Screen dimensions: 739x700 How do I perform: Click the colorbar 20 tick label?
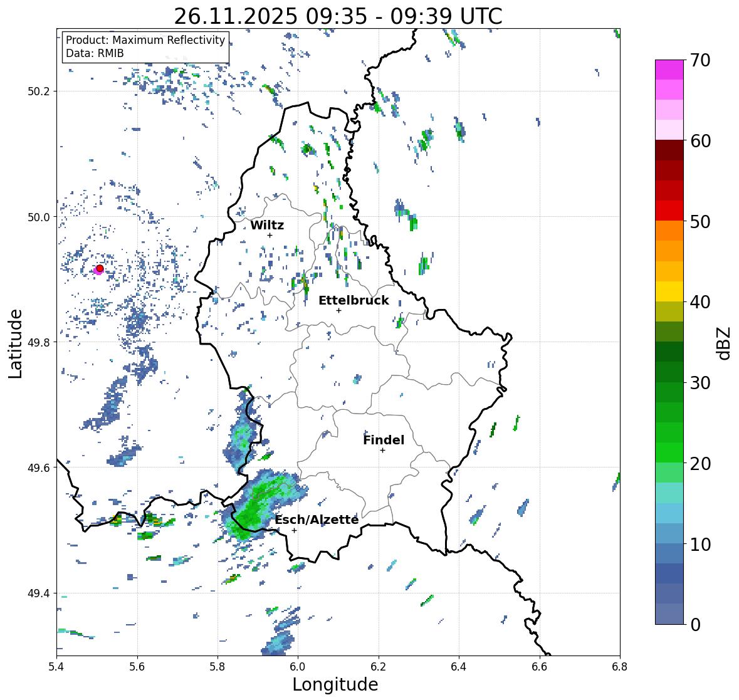pyautogui.click(x=700, y=464)
